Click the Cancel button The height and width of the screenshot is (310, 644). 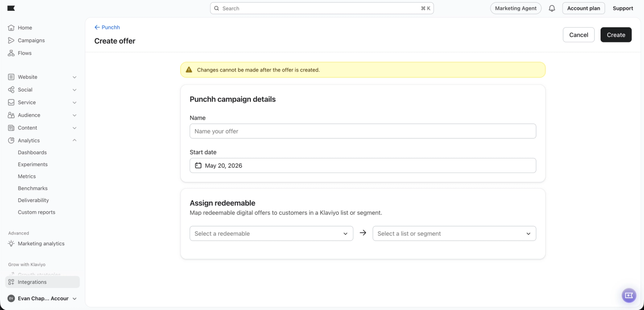point(578,35)
